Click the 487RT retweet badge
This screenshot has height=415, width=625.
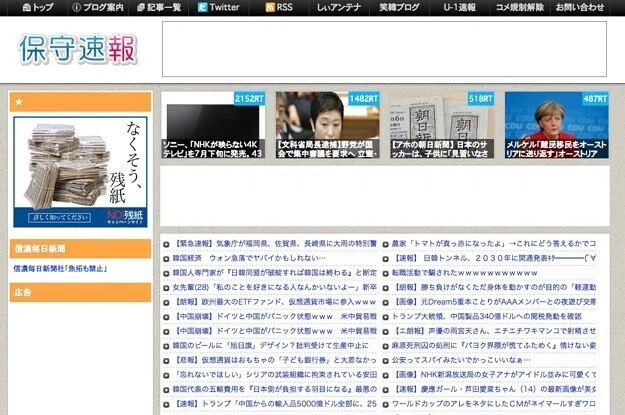596,98
